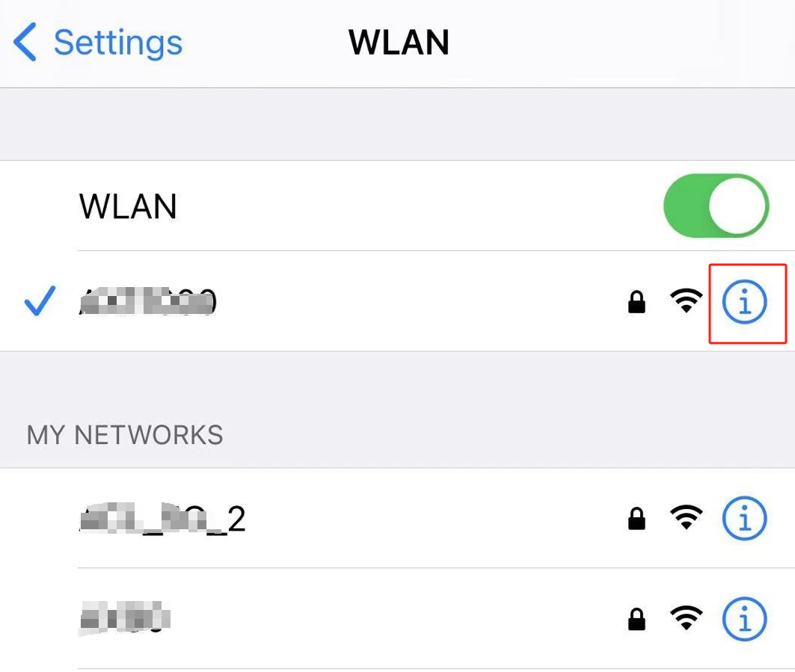This screenshot has width=795, height=672.
Task: Click Wi-Fi signal icon on last network
Action: click(686, 618)
